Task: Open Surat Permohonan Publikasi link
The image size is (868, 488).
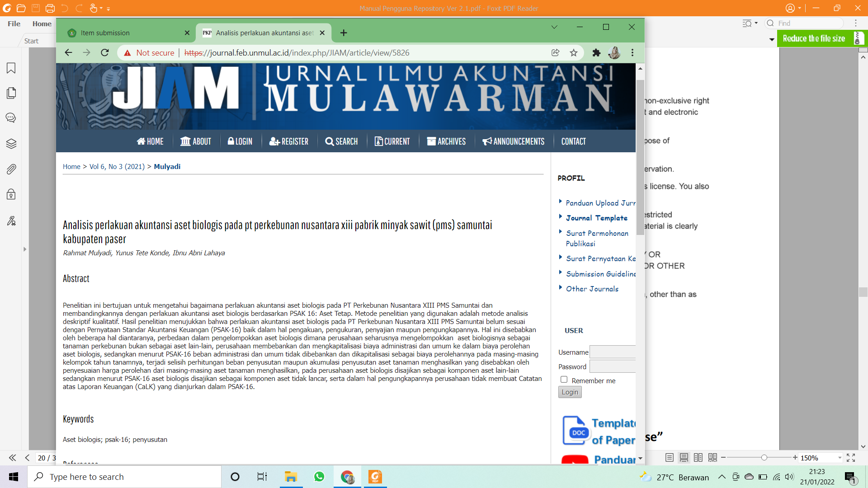Action: coord(597,238)
